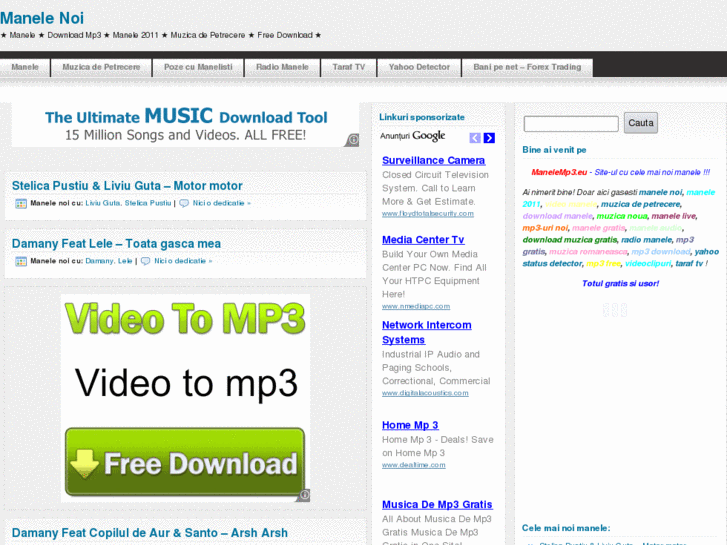The width and height of the screenshot is (727, 545).
Task: Click Nici o dedicatie under Motor motor
Action: point(221,203)
